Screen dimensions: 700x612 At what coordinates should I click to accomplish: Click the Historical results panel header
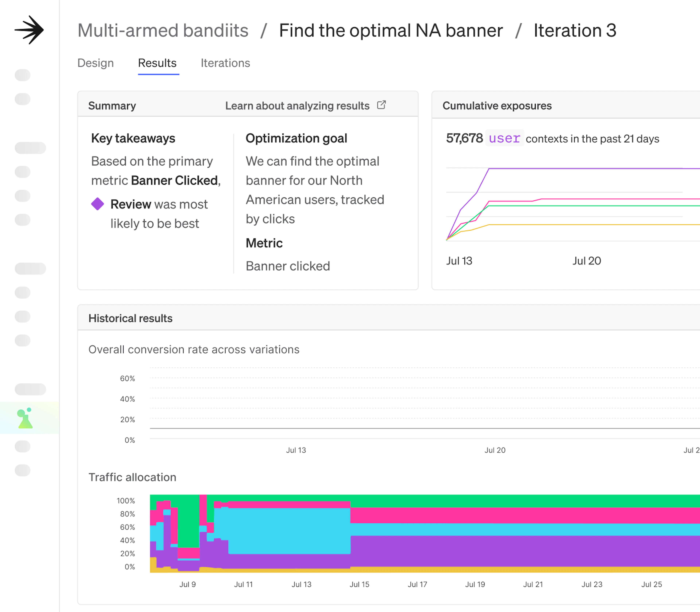tap(130, 318)
